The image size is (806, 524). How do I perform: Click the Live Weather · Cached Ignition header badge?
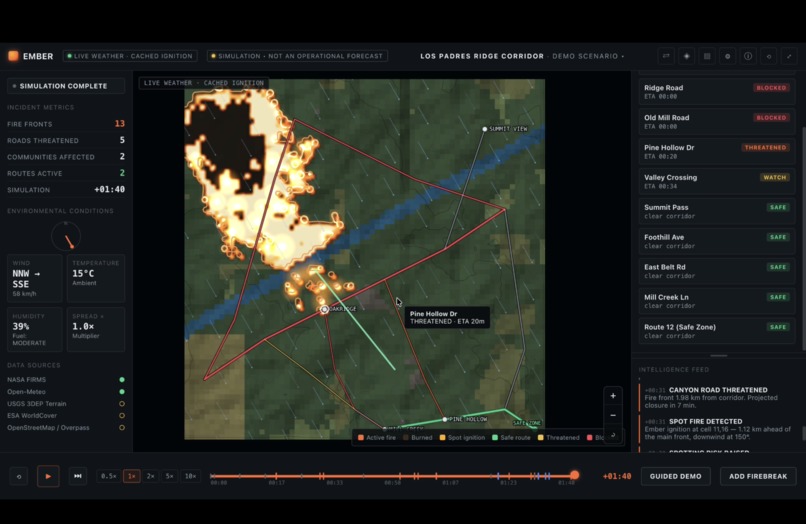tap(130, 56)
